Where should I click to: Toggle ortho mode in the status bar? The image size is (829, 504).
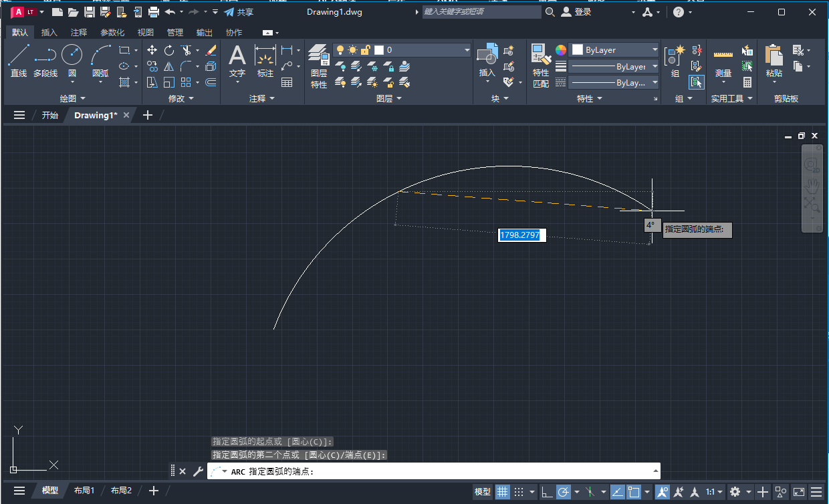[x=547, y=493]
